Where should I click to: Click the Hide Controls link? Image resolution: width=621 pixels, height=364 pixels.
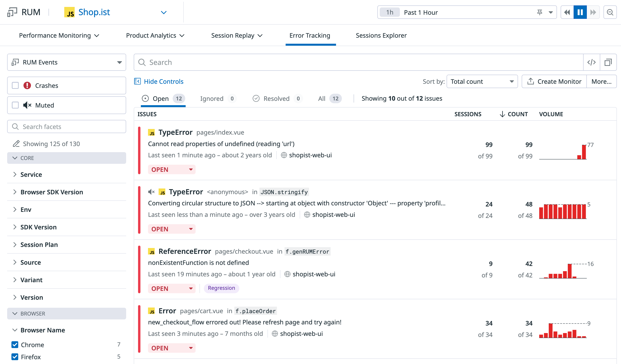(x=163, y=82)
